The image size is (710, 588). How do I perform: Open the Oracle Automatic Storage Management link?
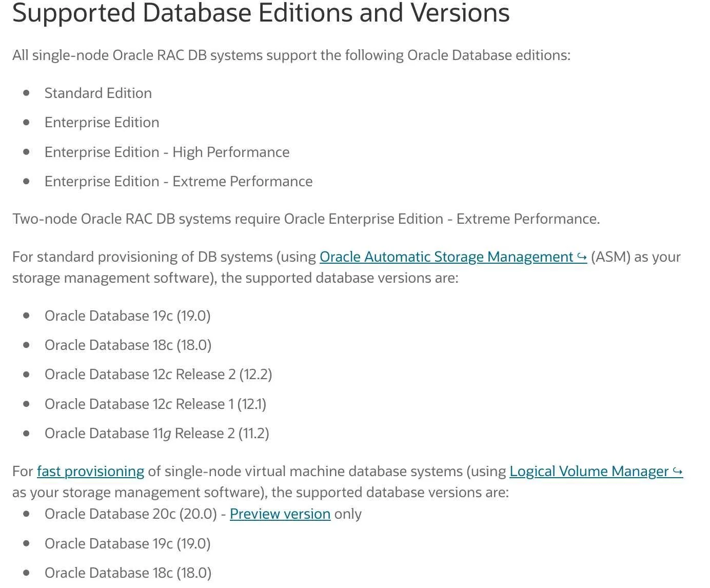(453, 257)
